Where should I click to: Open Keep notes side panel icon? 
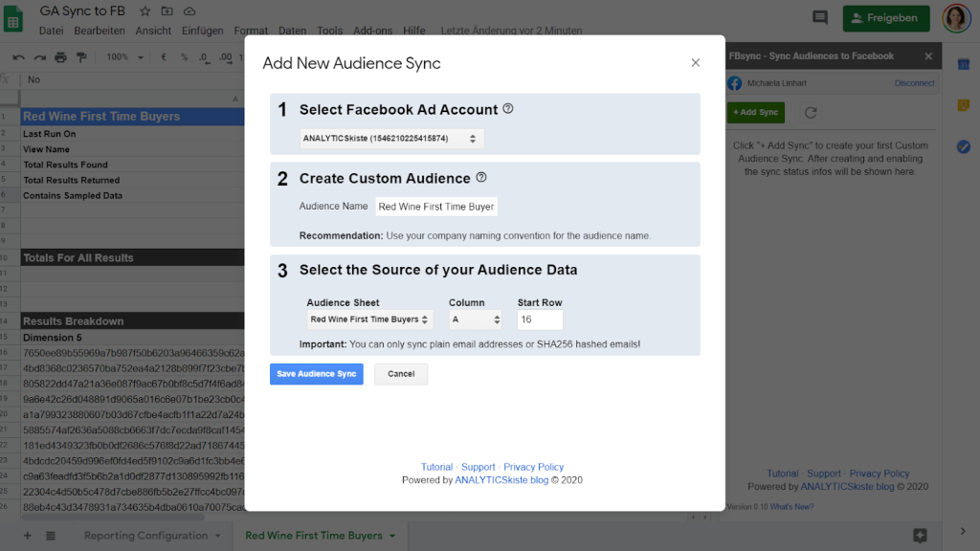click(964, 105)
